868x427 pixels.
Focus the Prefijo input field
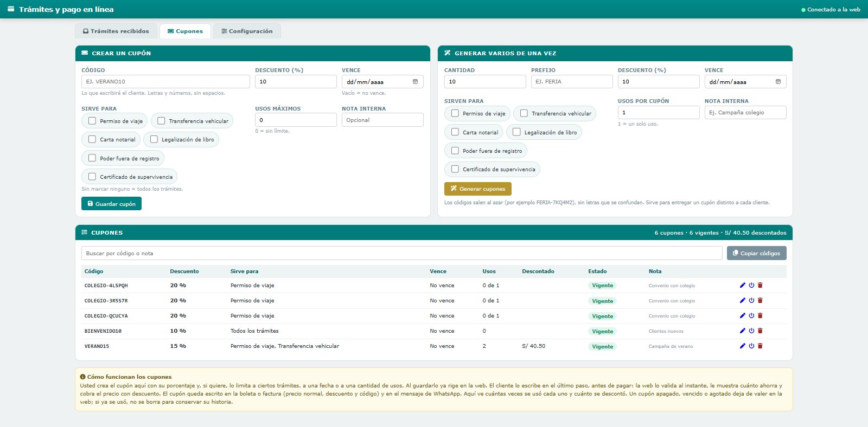pos(572,82)
